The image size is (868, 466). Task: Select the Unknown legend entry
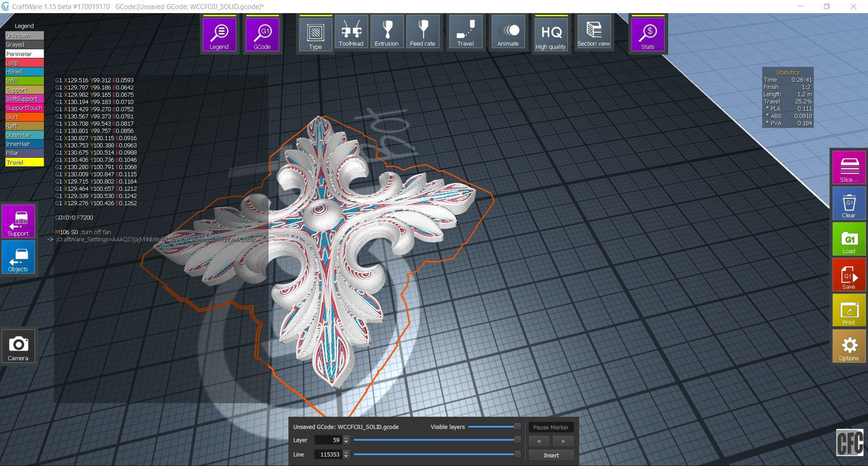[24, 36]
